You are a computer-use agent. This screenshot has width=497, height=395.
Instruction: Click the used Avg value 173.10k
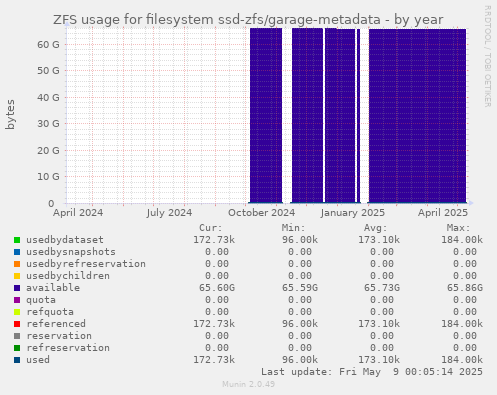click(379, 360)
